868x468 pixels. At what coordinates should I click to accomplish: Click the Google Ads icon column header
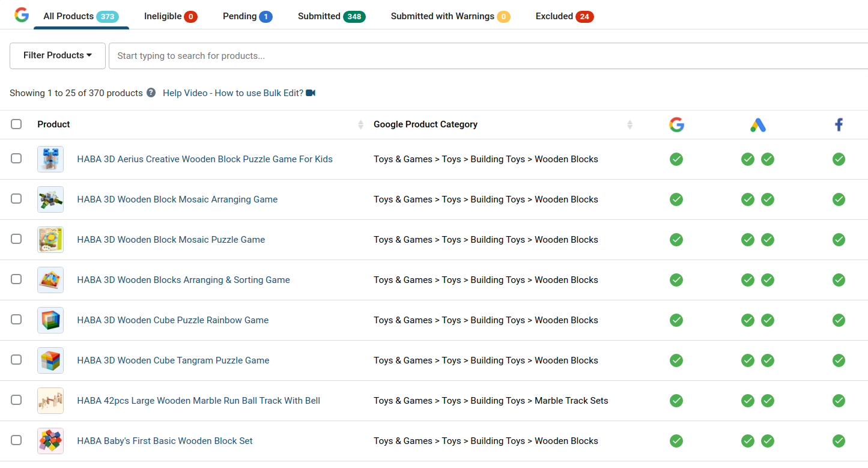click(757, 124)
